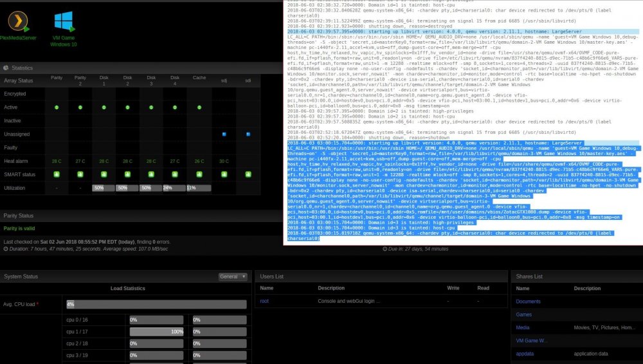Screen dimensions: 643x364
Task: Open the VM Game W... share link
Action: pyautogui.click(x=531, y=341)
